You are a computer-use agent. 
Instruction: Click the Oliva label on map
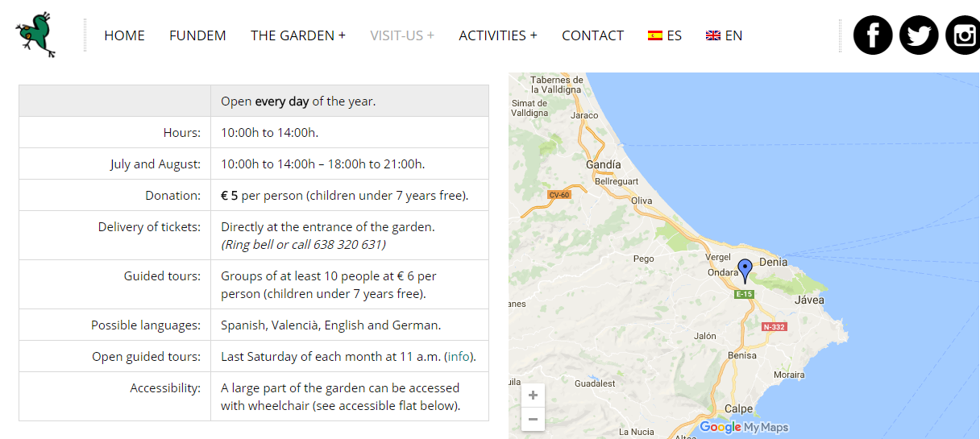[x=642, y=201]
